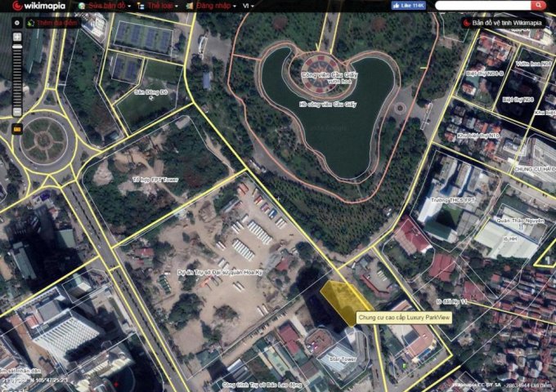Screen dimensions: 556x392
Task: Expand the VI language dropdown
Action: click(x=249, y=6)
